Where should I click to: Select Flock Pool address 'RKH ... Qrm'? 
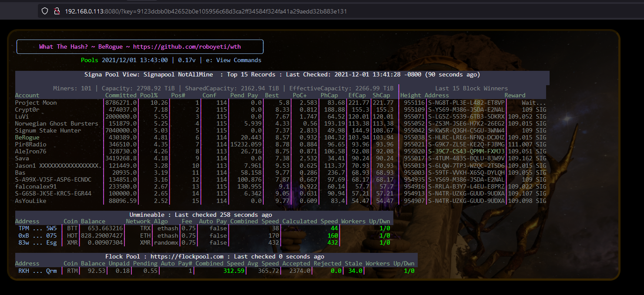pos(37,271)
